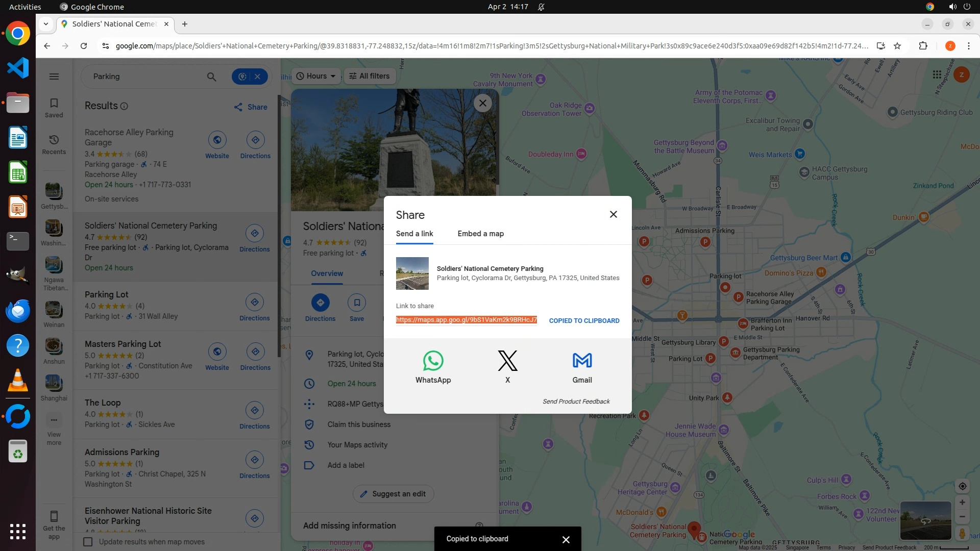Expand the Hours filter dropdown
This screenshot has height=551, width=980.
(316, 76)
